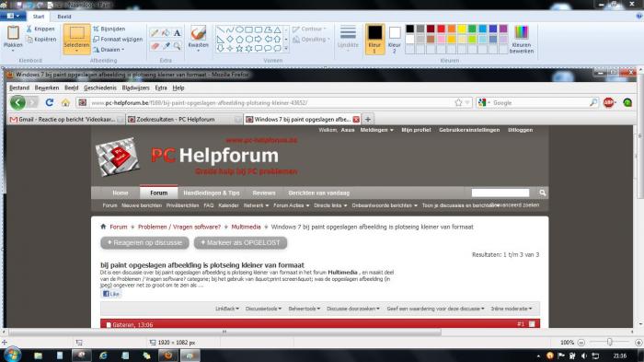The height and width of the screenshot is (362, 644).
Task: Open the Kwasten brush tool
Action: click(x=198, y=38)
